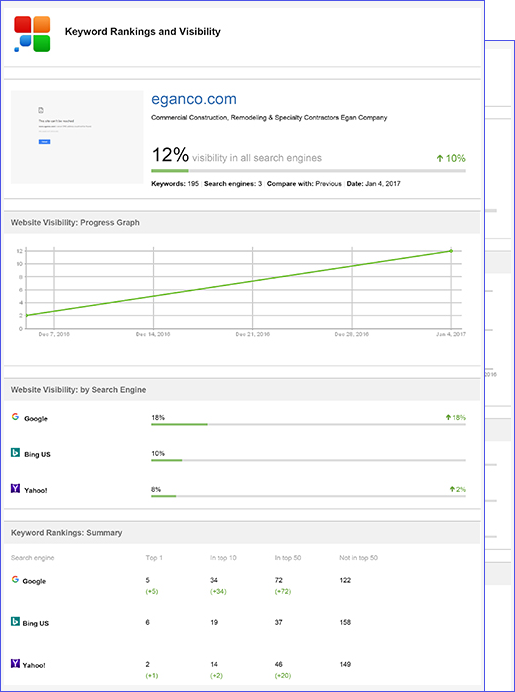Click the "Website Visibility: Progress Graph" heading

click(75, 223)
